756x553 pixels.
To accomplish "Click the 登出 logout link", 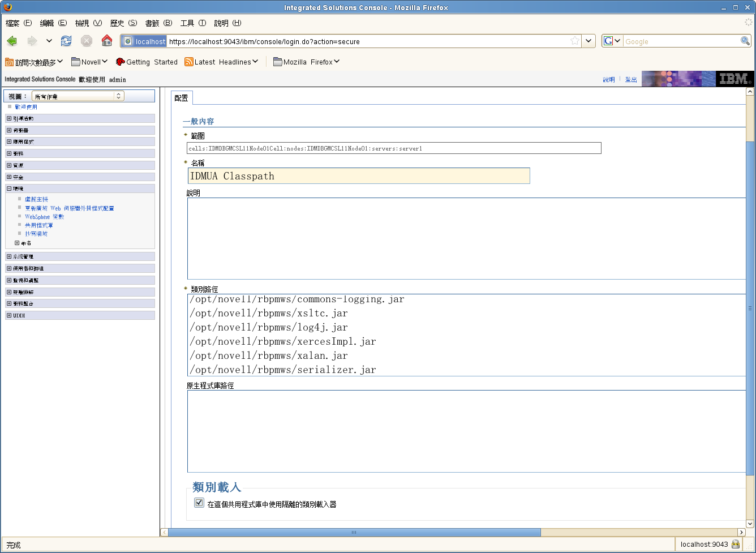I will tap(631, 80).
